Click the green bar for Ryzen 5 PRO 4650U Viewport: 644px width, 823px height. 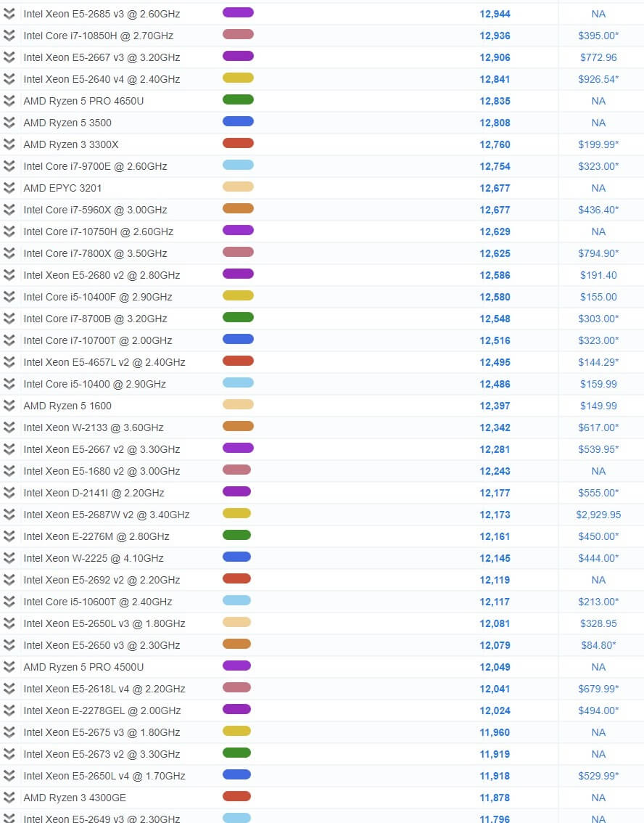238,99
